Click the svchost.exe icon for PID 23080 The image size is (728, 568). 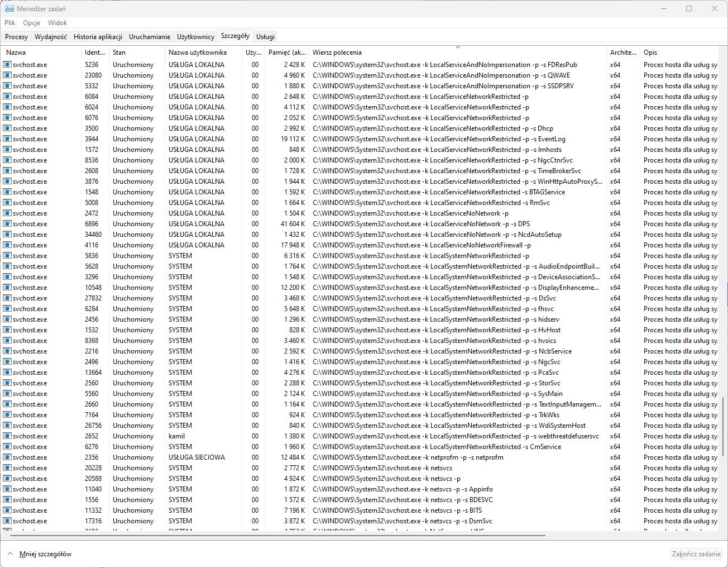click(7, 75)
